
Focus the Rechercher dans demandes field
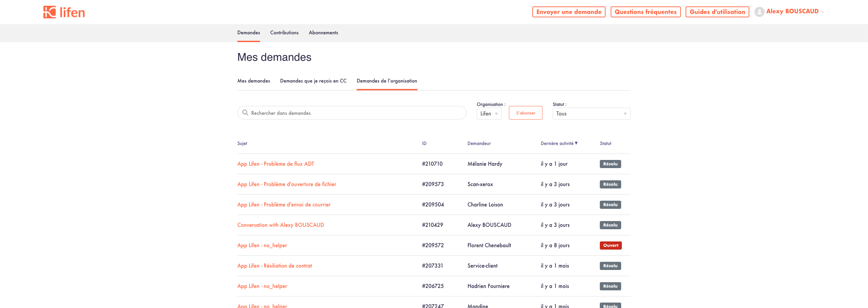(x=356, y=113)
